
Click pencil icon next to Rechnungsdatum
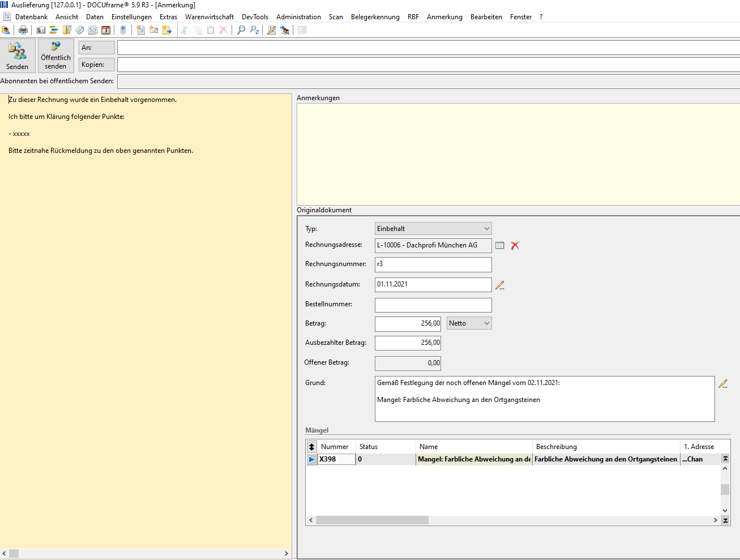click(x=500, y=285)
